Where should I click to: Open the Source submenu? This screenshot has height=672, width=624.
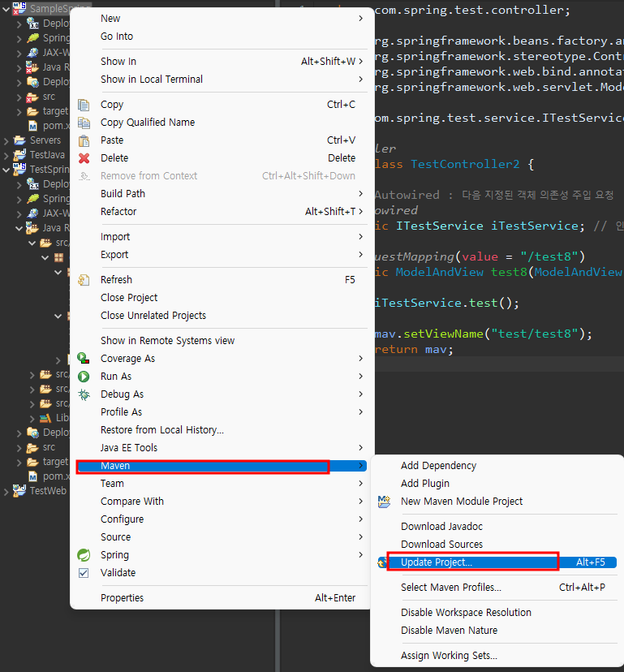[222, 537]
